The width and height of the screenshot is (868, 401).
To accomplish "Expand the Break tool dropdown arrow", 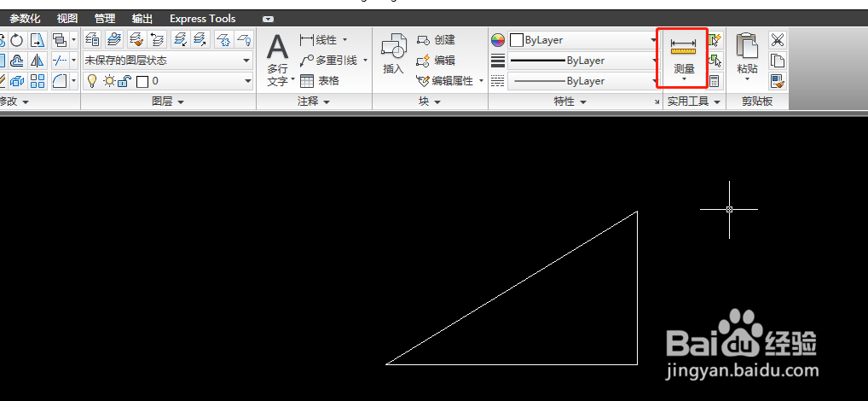I will click(x=73, y=61).
